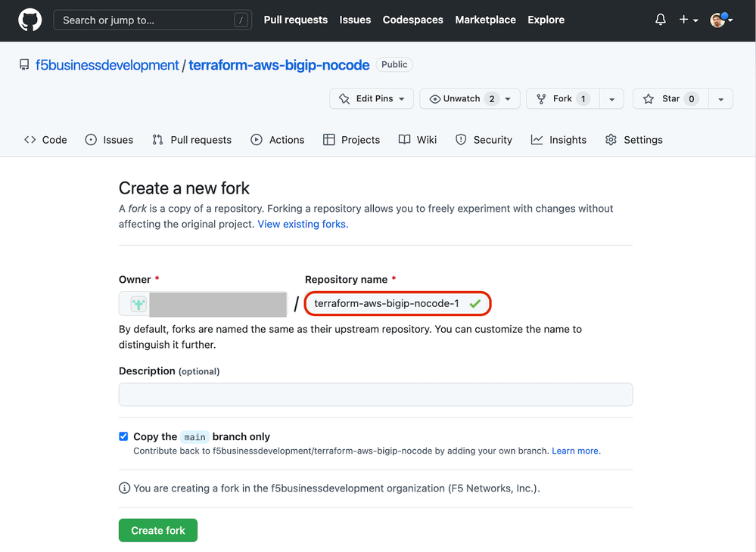Open the Settings gear tab
756x552 pixels.
633,140
